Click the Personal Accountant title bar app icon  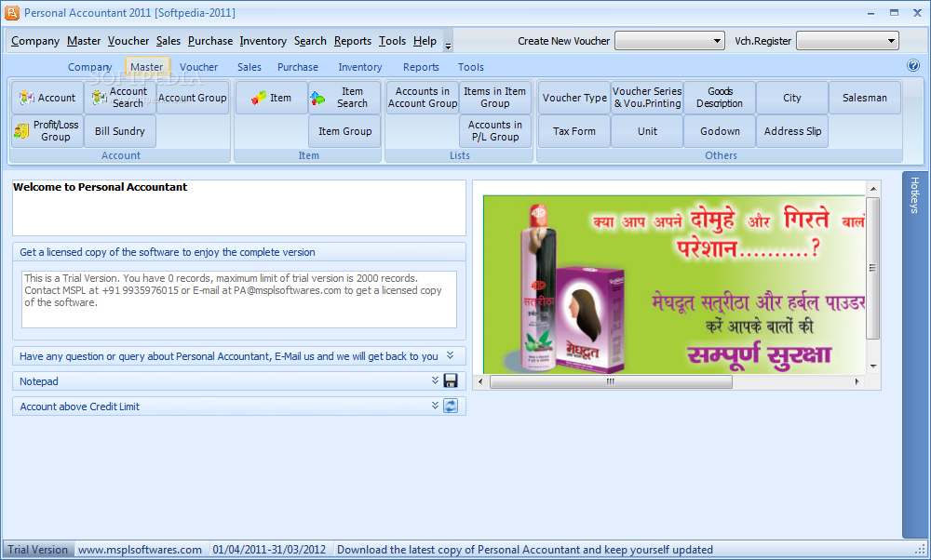click(11, 12)
